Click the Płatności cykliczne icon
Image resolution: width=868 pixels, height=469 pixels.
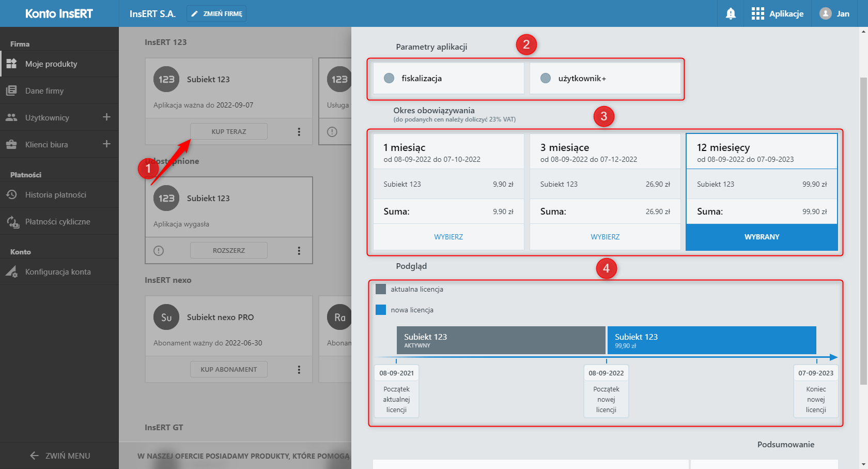(x=12, y=222)
